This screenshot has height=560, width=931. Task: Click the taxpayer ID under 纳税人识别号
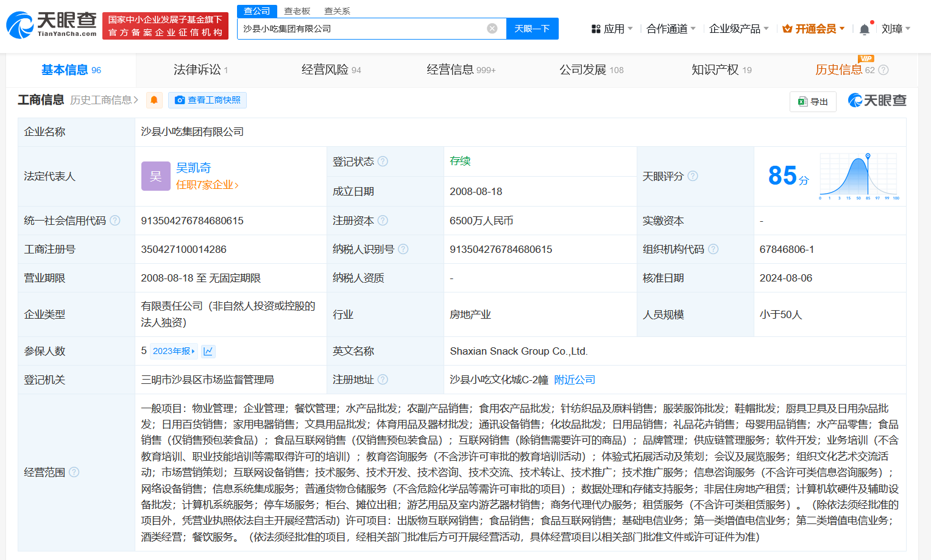pyautogui.click(x=501, y=249)
